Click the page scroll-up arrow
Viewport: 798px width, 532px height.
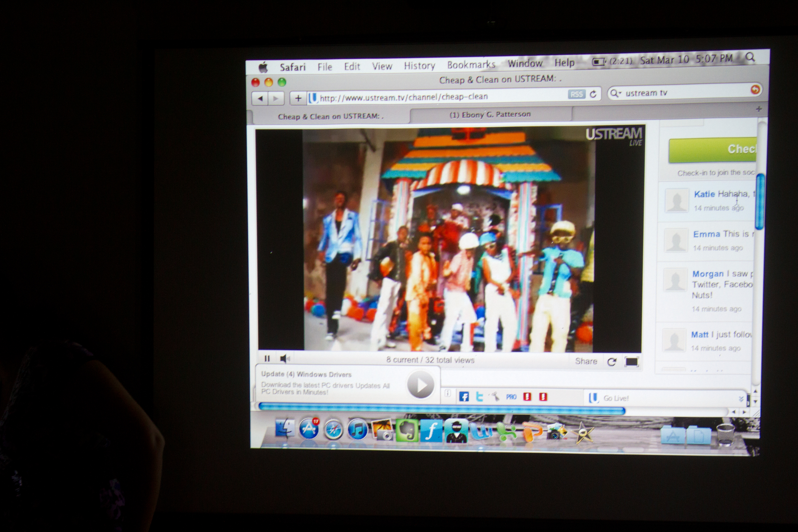[x=755, y=391]
